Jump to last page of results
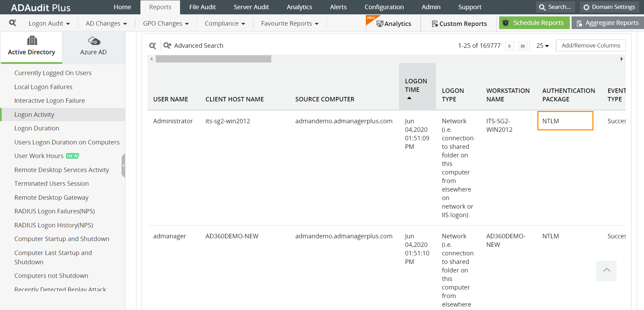 pyautogui.click(x=523, y=46)
